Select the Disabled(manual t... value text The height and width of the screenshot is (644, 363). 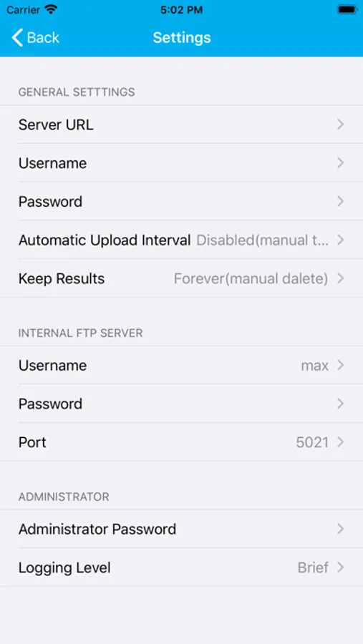pyautogui.click(x=262, y=240)
